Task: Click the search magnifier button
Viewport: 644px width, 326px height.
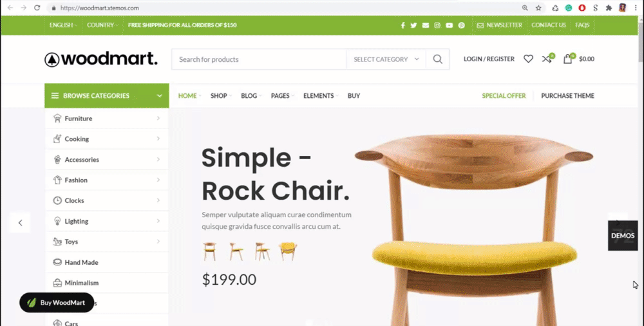Action: [x=437, y=59]
